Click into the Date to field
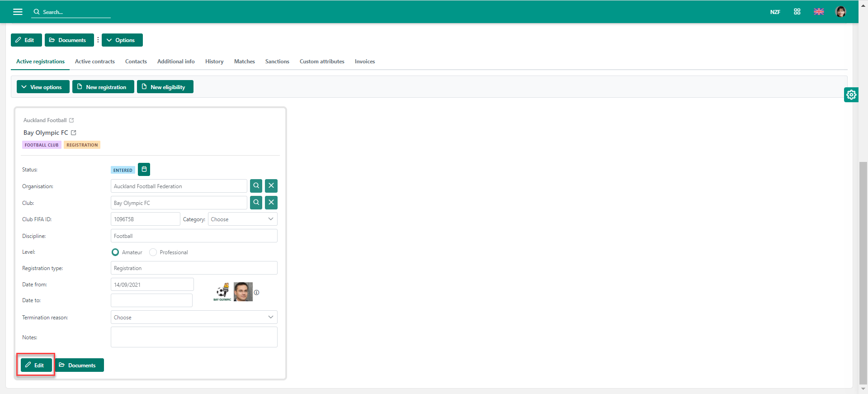Screen dimensions: 868x394 (151, 300)
